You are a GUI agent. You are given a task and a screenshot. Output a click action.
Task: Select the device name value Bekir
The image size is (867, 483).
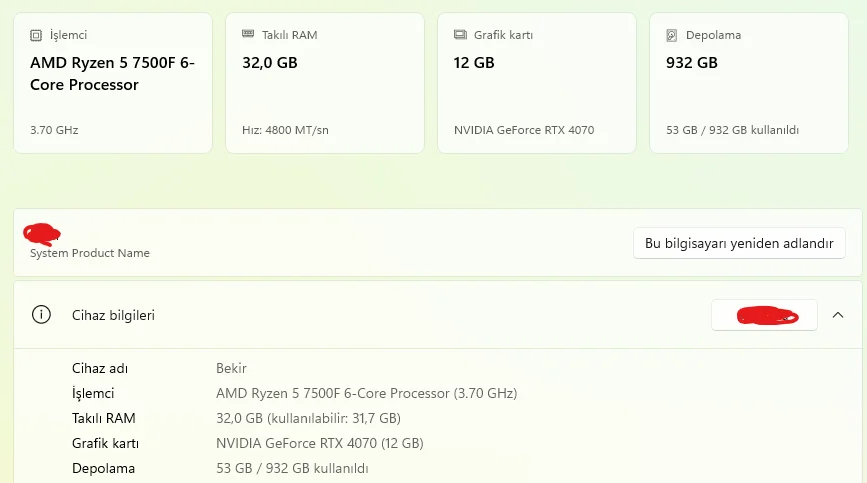click(x=231, y=368)
